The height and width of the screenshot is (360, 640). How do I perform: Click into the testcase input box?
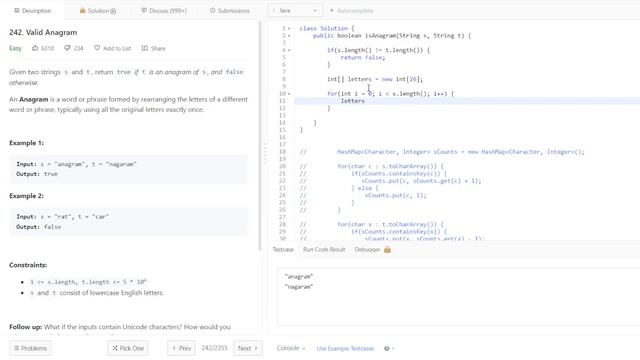pos(458,296)
